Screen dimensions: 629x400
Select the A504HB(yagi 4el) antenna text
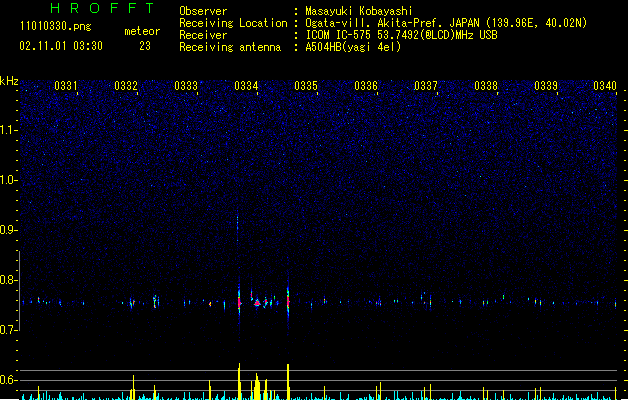tap(353, 47)
